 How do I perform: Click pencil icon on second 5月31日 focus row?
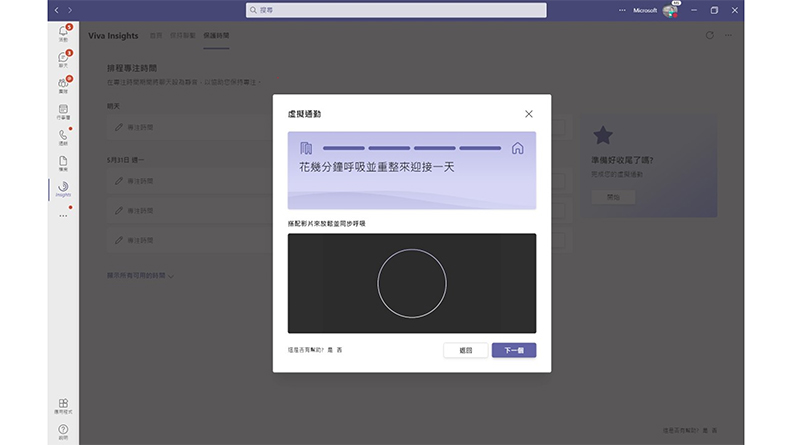click(119, 211)
